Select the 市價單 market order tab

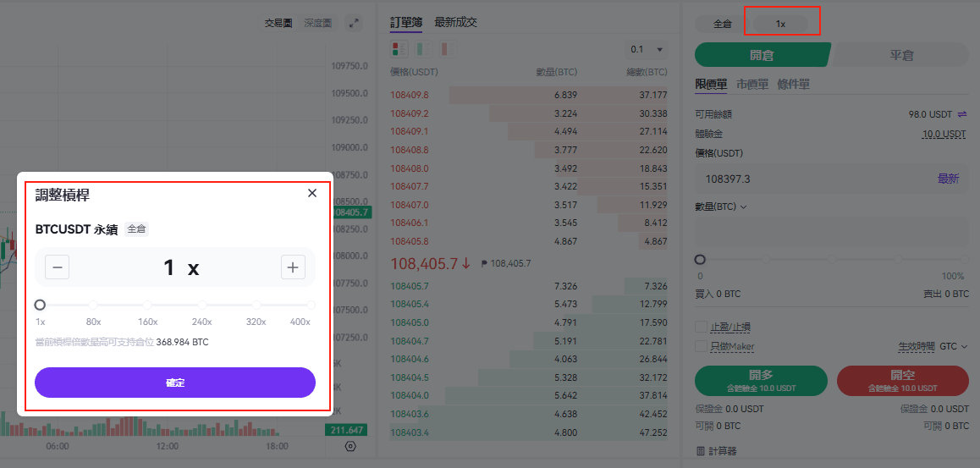(x=752, y=85)
